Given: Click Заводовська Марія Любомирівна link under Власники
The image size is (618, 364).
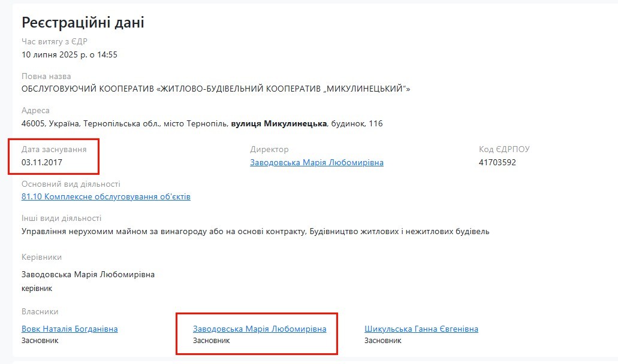Looking at the screenshot, I should point(260,329).
